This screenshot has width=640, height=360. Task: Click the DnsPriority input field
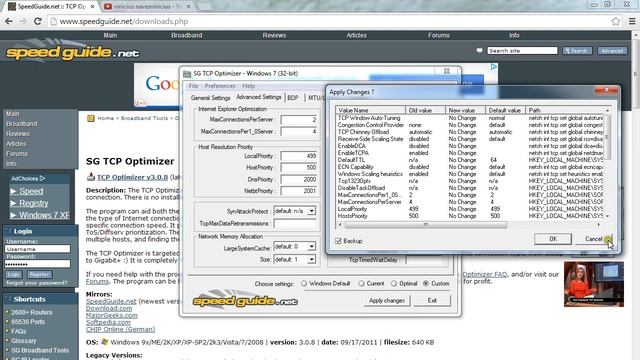299,179
